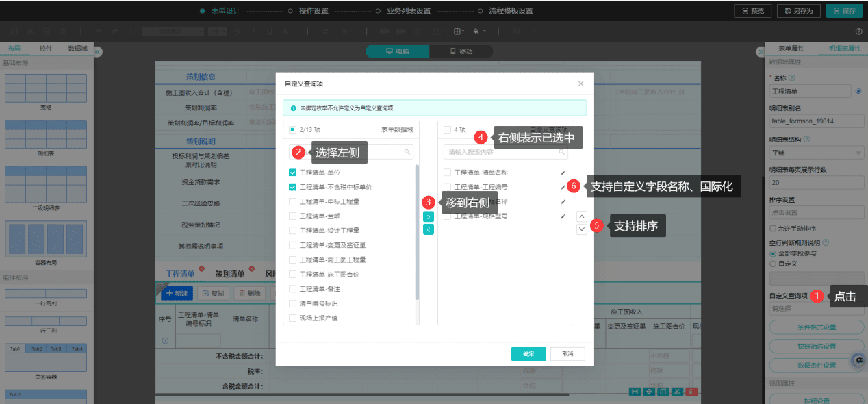Click 取消 button in dialog

pyautogui.click(x=567, y=353)
